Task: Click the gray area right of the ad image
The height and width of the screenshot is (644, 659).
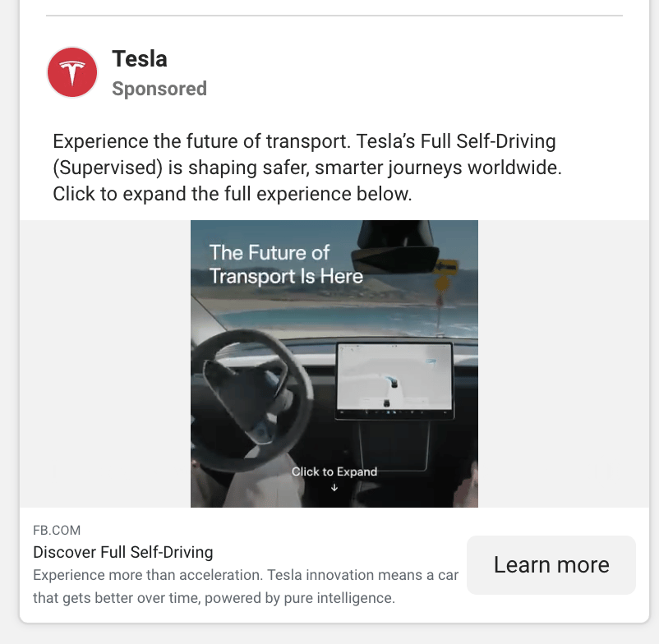Action: [x=564, y=364]
